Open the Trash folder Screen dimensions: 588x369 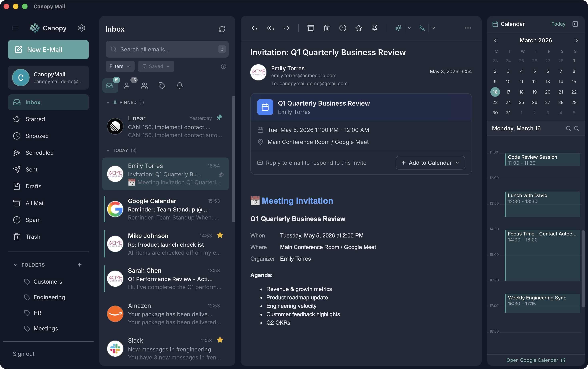coord(48,237)
